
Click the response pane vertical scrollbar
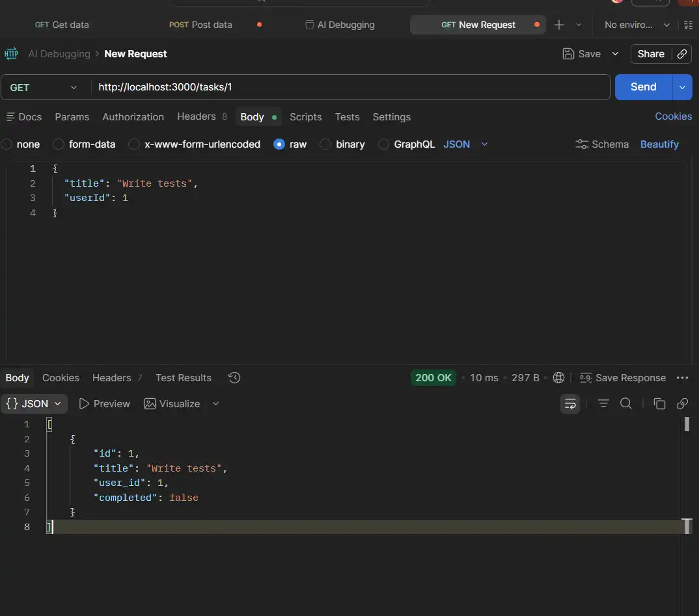click(687, 425)
